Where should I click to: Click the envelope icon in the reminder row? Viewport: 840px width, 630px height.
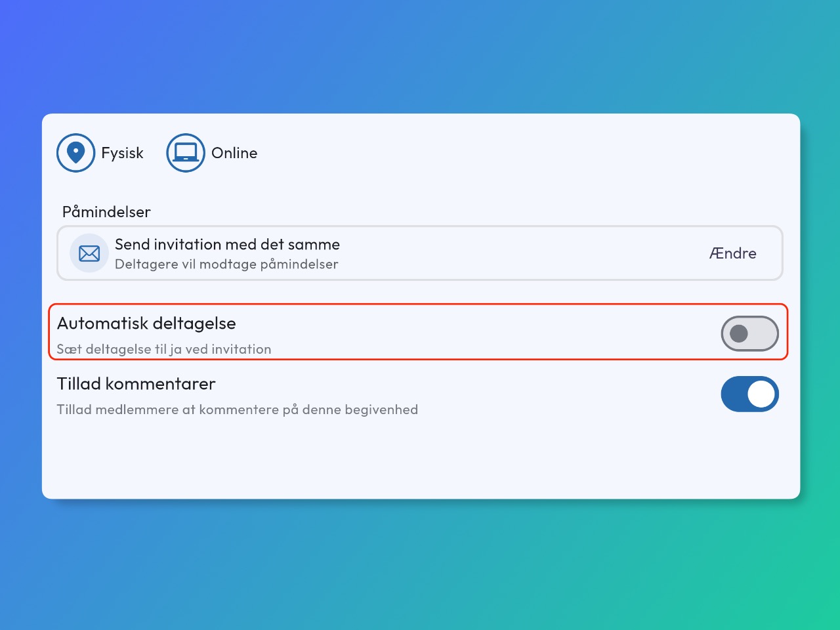coord(89,253)
